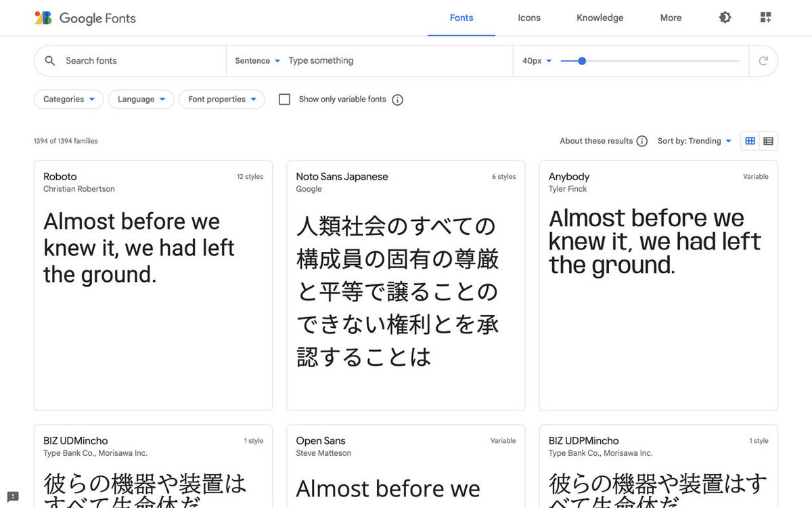Screen dimensions: 812x508
Task: Click the 12 styles label on Roboto
Action: coord(250,177)
